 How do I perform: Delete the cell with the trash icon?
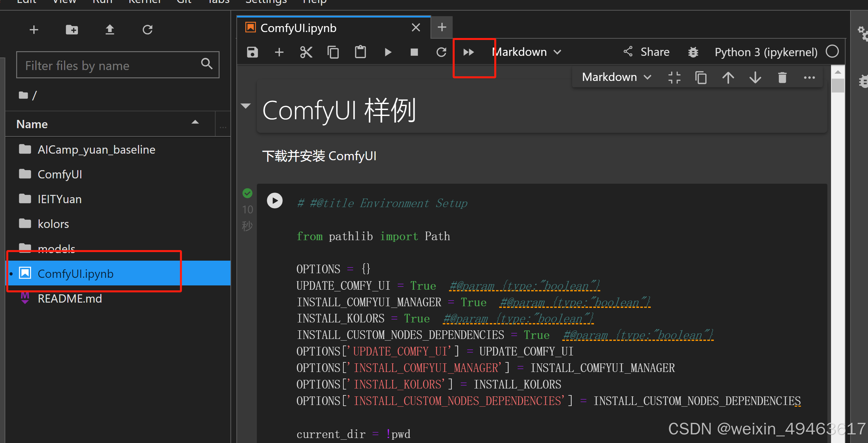point(782,78)
